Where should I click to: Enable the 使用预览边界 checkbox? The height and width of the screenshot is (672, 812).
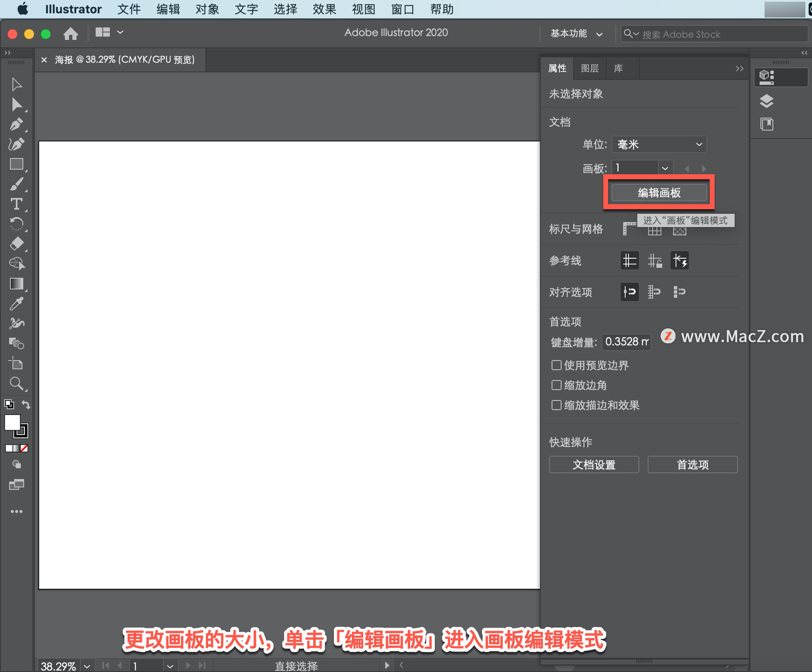pos(557,365)
